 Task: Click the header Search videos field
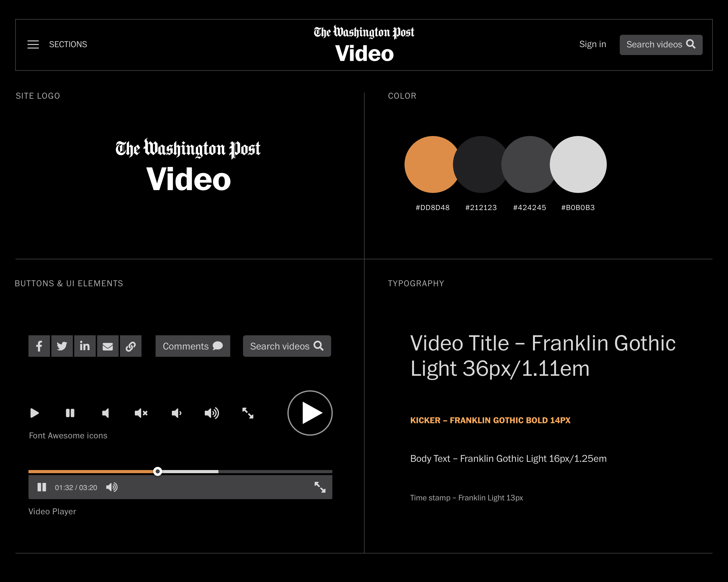point(661,45)
